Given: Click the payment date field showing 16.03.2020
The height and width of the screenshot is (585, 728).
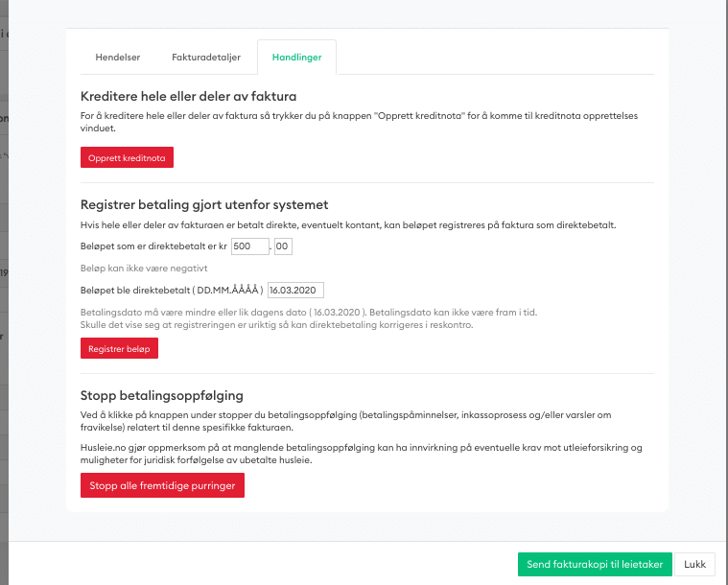Looking at the screenshot, I should [296, 290].
